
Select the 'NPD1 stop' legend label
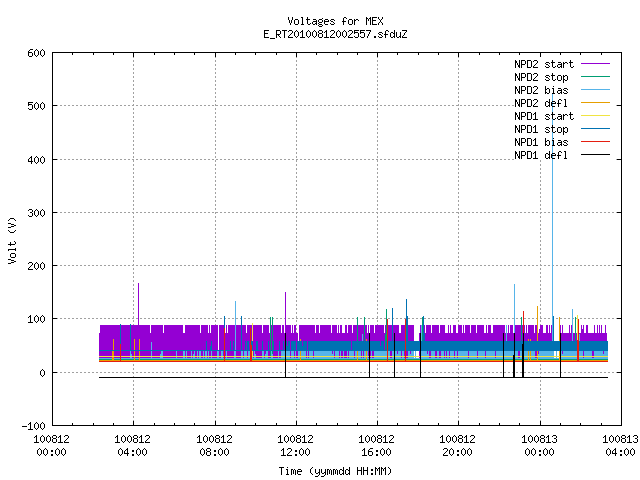pos(541,129)
